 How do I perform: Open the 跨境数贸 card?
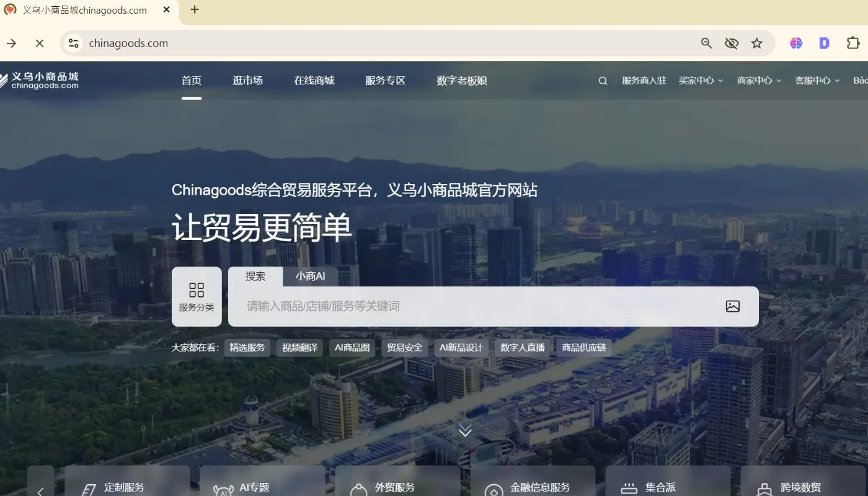(x=803, y=481)
